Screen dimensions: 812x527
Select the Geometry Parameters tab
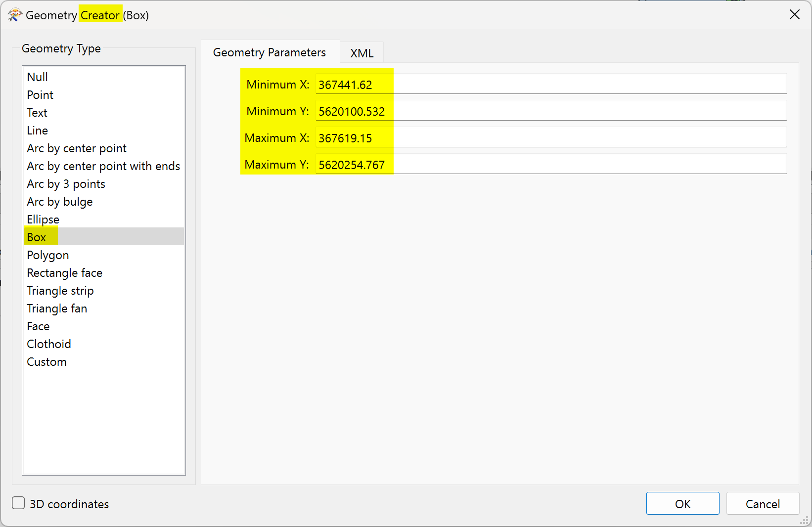pyautogui.click(x=270, y=52)
